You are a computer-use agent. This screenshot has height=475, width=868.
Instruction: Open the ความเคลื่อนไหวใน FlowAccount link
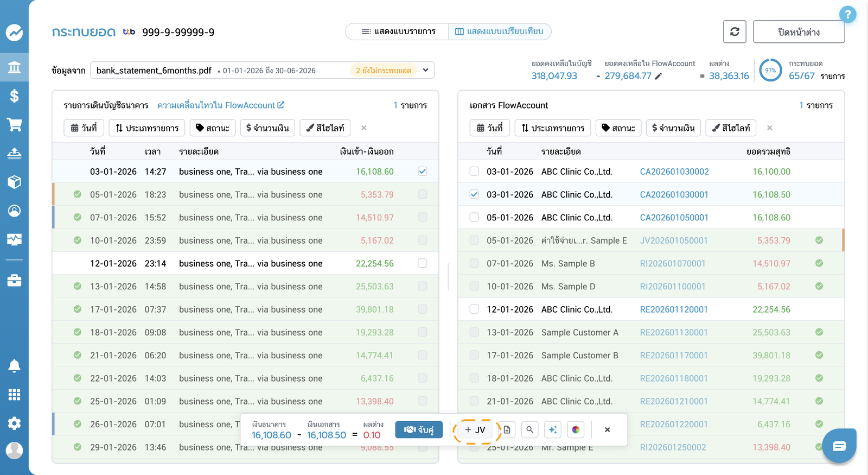pos(221,105)
